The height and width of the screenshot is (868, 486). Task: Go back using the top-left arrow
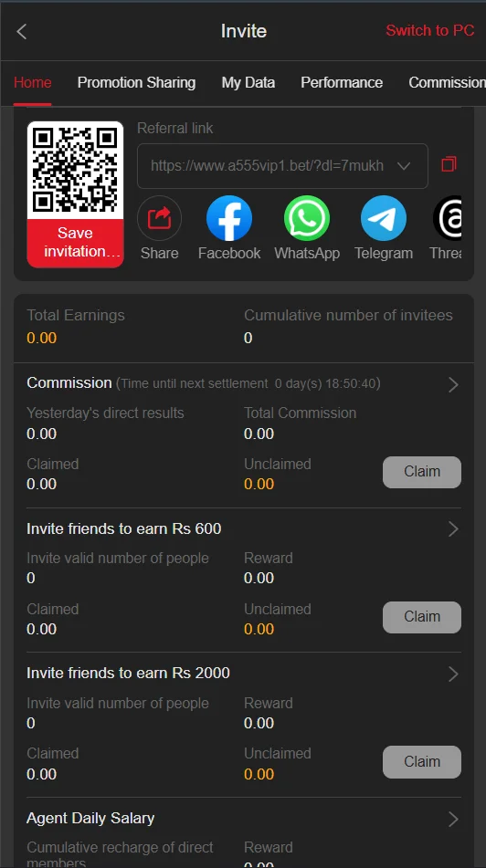tap(22, 32)
